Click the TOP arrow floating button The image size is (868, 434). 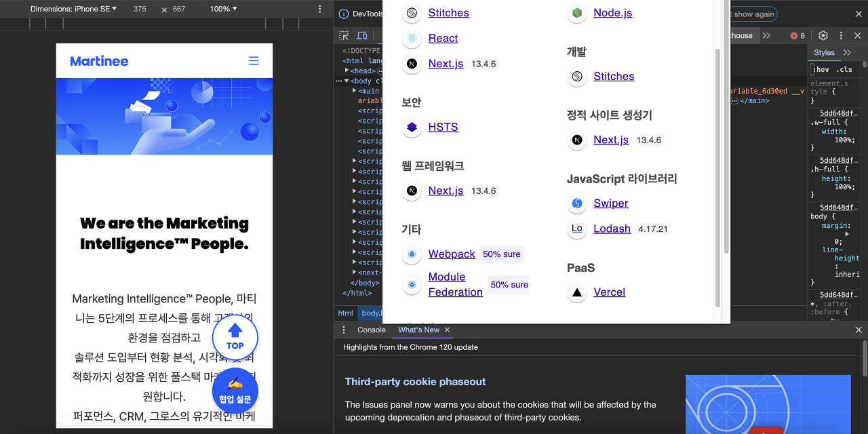(x=235, y=337)
